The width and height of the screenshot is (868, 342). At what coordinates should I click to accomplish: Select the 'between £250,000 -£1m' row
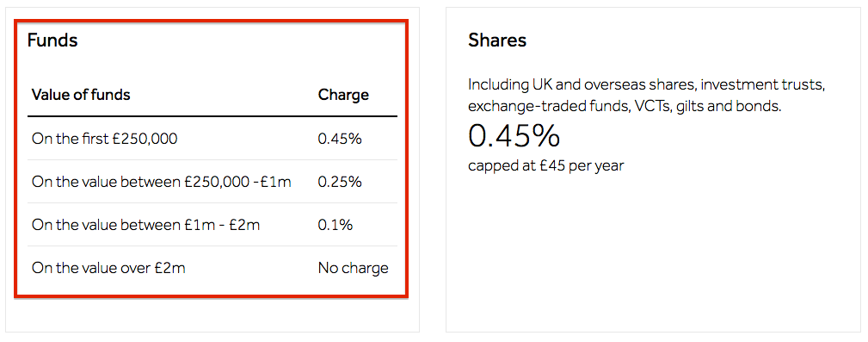pyautogui.click(x=212, y=182)
